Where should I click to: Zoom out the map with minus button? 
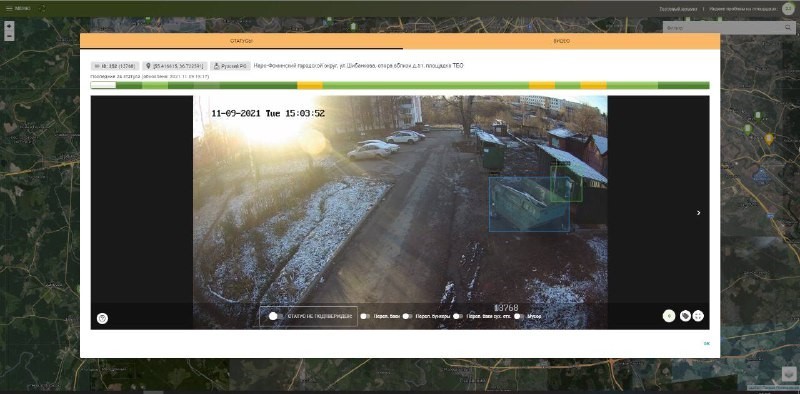(x=9, y=36)
